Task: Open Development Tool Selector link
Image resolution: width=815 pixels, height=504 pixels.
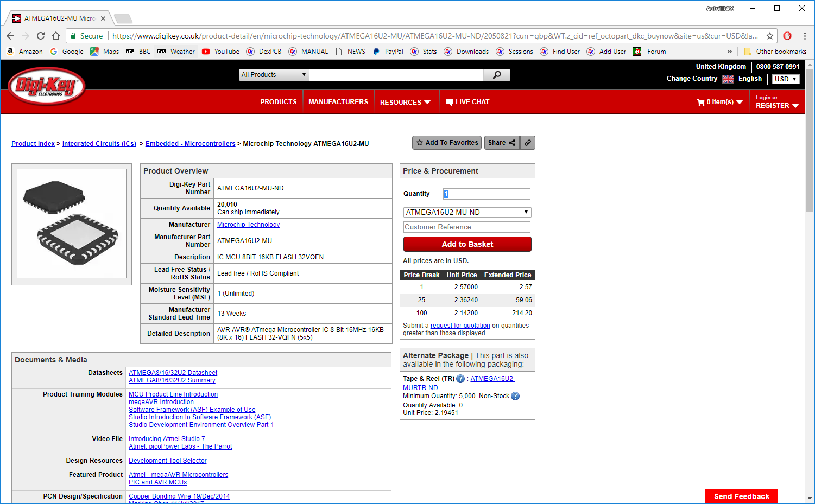Action: (167, 461)
